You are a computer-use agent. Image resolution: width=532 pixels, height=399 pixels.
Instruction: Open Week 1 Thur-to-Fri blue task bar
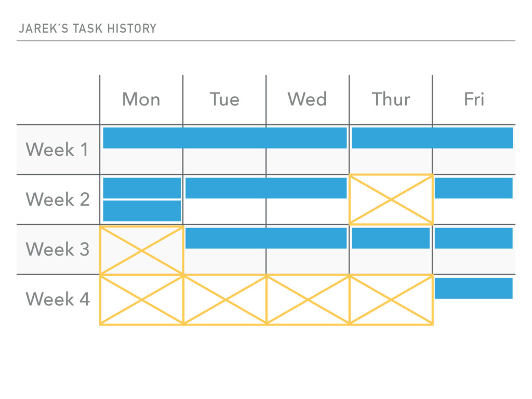click(x=432, y=138)
